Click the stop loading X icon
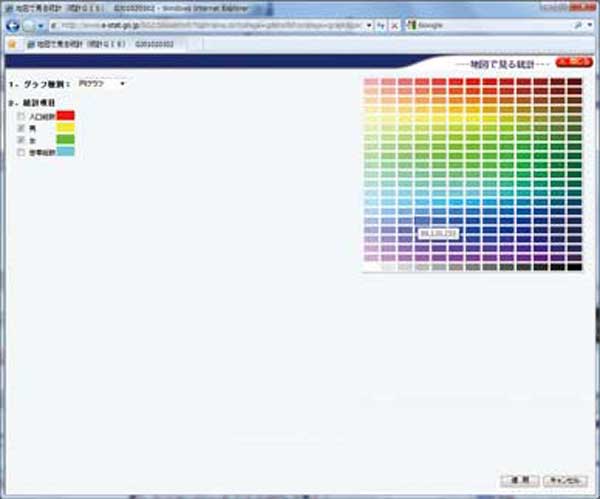Image resolution: width=600 pixels, height=499 pixels. click(x=394, y=22)
